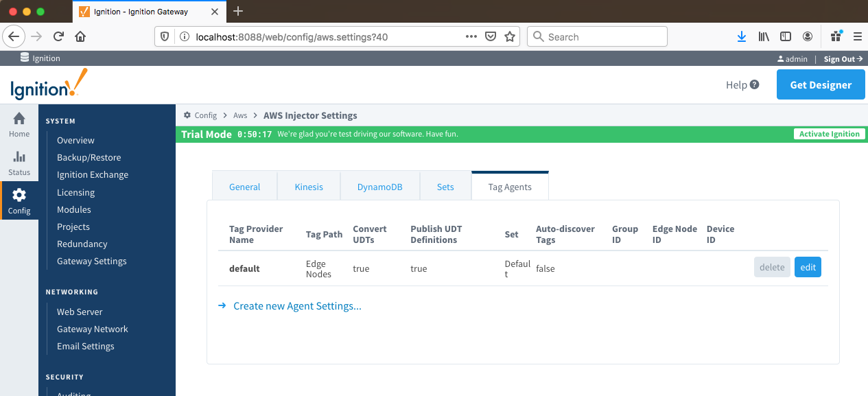This screenshot has width=868, height=396.
Task: Switch to the General tab
Action: pyautogui.click(x=244, y=187)
